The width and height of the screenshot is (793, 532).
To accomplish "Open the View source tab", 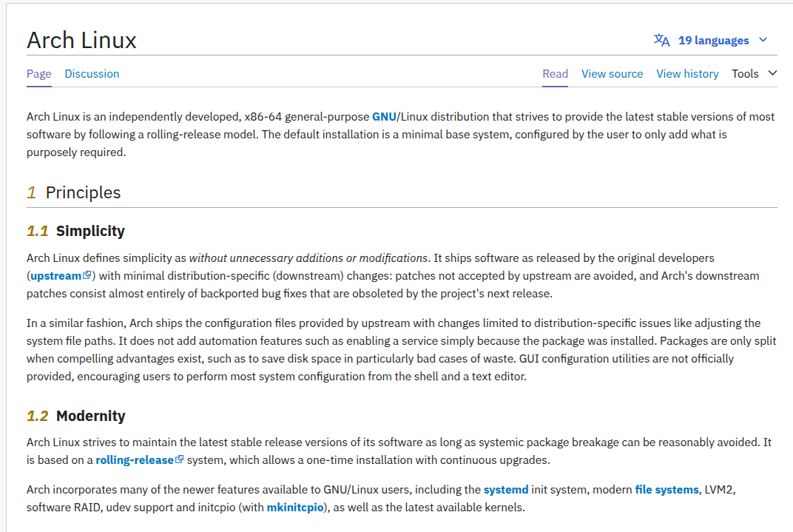I will point(612,74).
